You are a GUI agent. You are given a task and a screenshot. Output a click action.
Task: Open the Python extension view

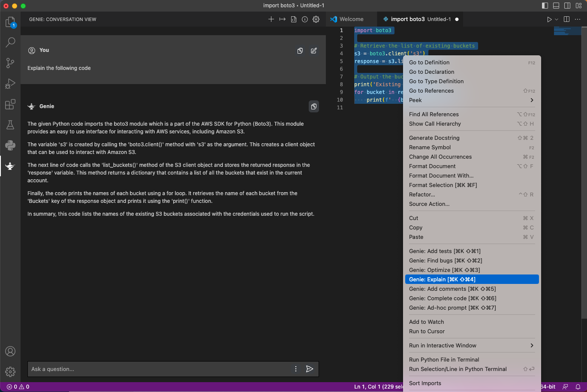tap(10, 145)
